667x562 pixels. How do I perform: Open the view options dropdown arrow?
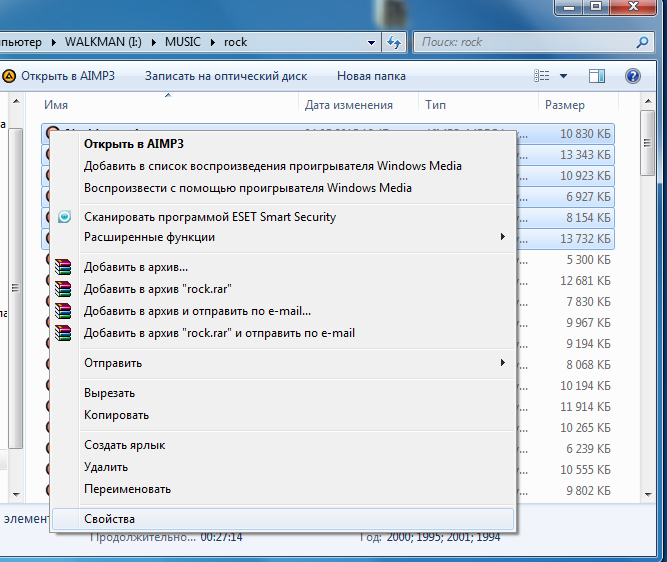tap(563, 76)
